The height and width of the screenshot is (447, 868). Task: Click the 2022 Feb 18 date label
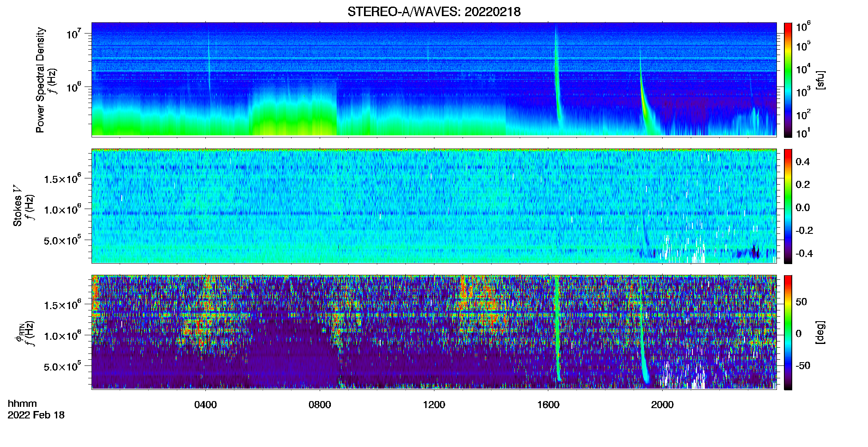(36, 415)
